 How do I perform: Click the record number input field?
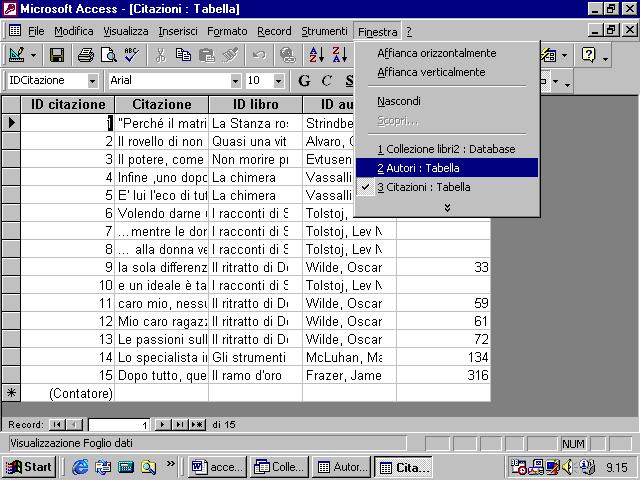(119, 425)
